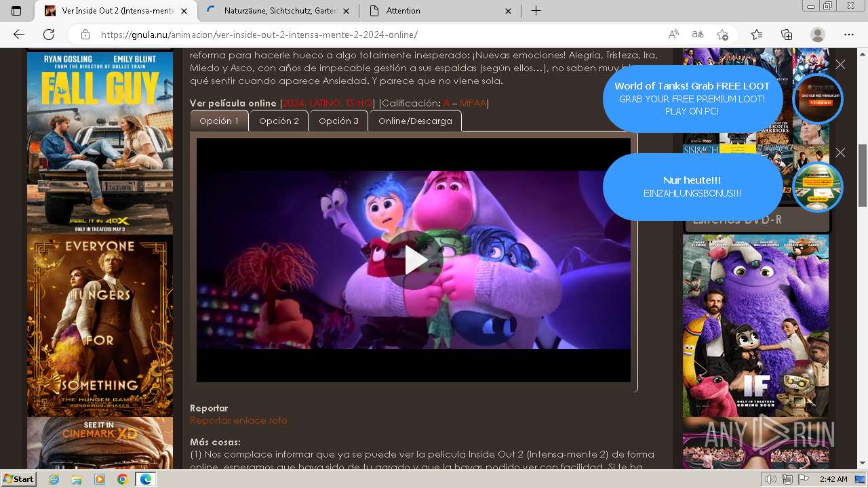Follow the LATINO language link
Viewport: 868px width, 488px height.
pos(325,103)
